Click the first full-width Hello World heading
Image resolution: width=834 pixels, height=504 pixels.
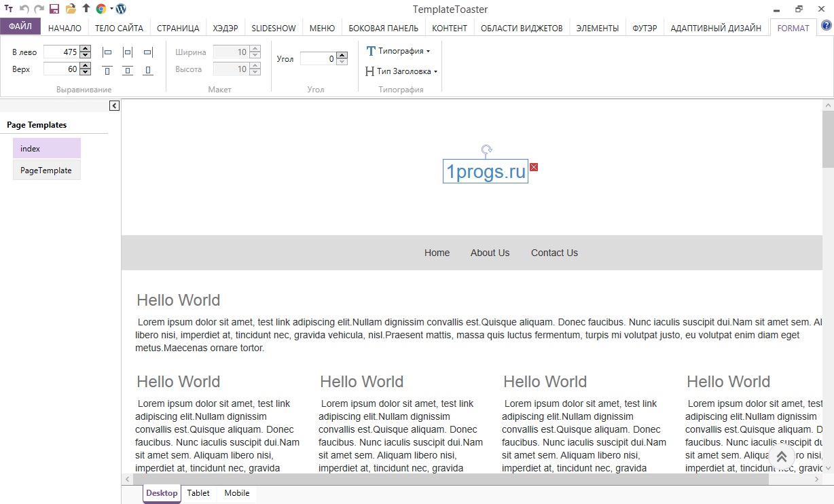(179, 300)
